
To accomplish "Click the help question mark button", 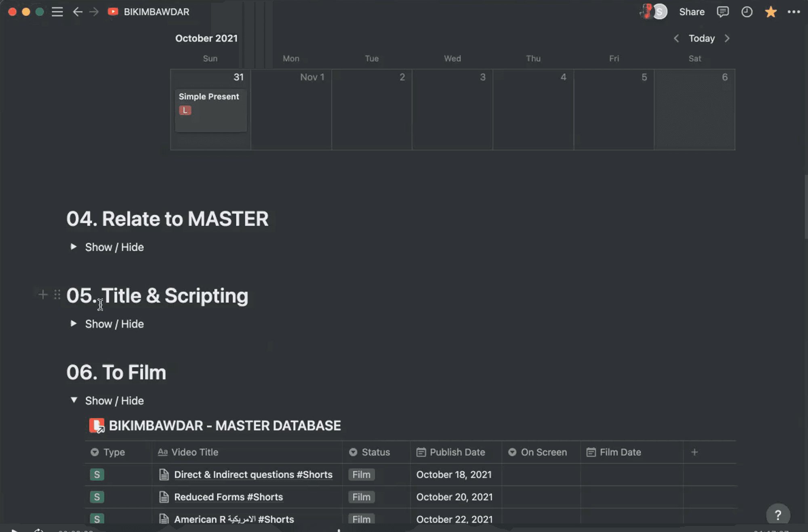I will (x=778, y=515).
